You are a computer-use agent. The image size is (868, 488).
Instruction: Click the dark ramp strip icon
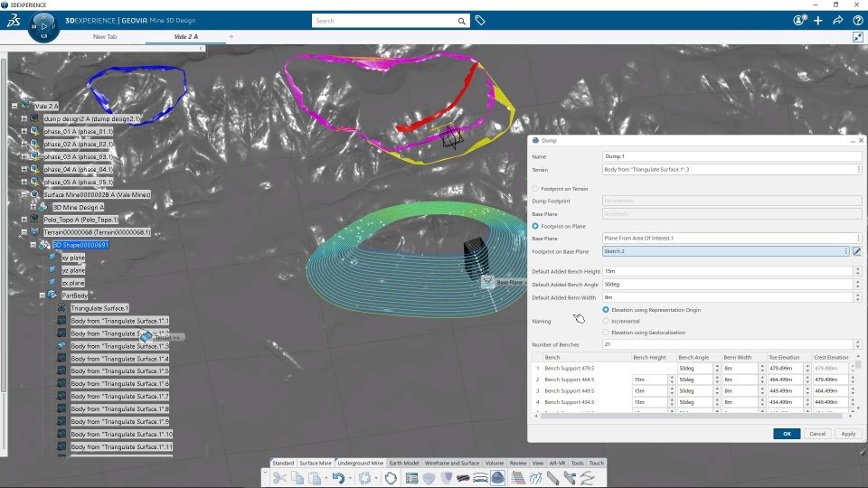coord(463,478)
